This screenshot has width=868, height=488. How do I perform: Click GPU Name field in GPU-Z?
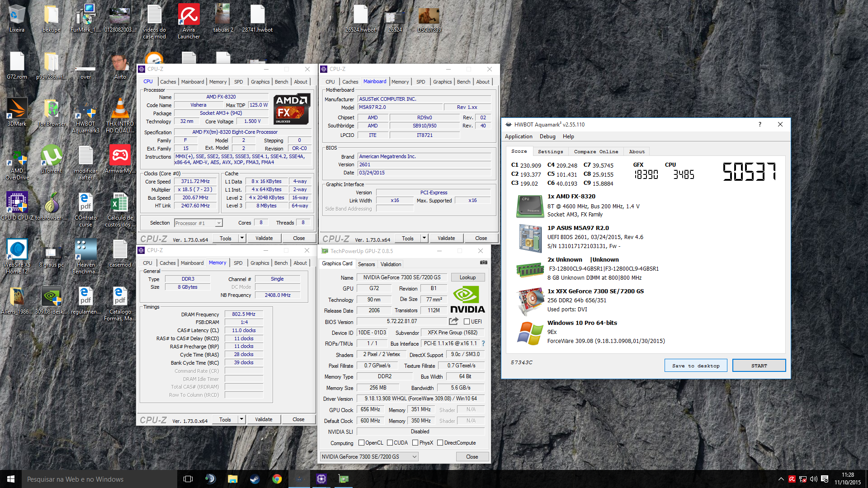402,277
